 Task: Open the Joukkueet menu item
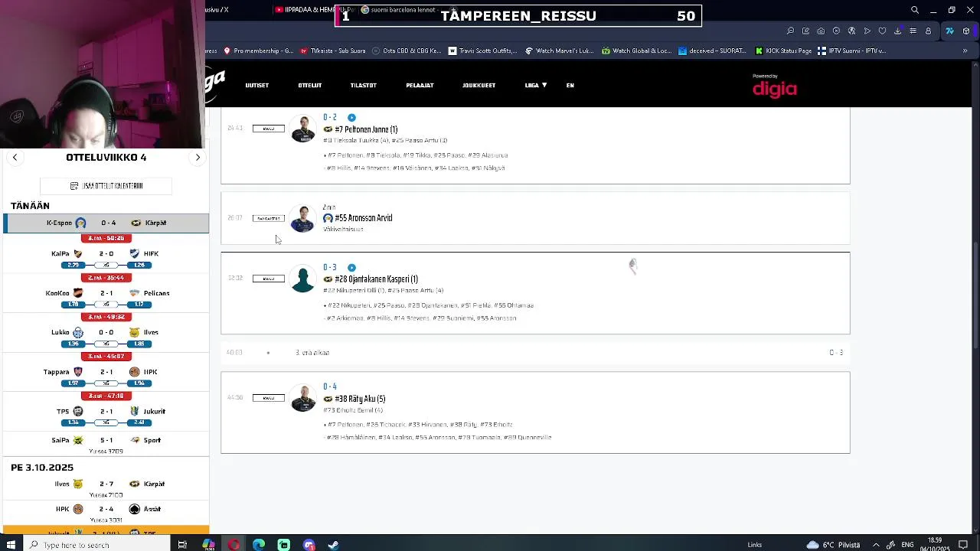[x=479, y=85]
